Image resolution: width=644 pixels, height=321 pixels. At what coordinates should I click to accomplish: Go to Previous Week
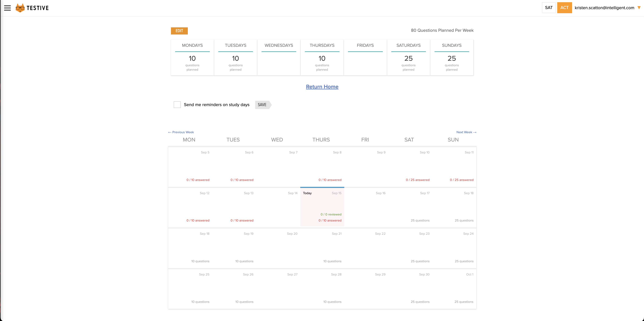(181, 132)
